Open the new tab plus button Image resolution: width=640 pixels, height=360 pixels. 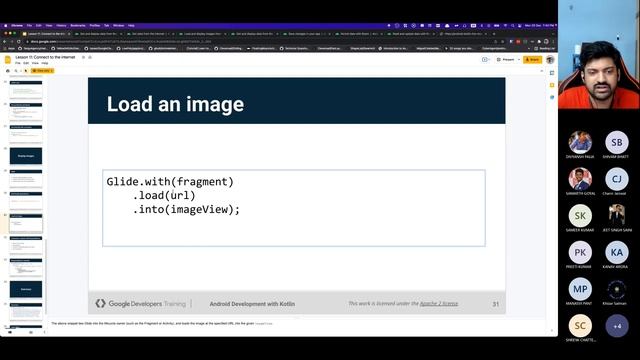(x=494, y=34)
